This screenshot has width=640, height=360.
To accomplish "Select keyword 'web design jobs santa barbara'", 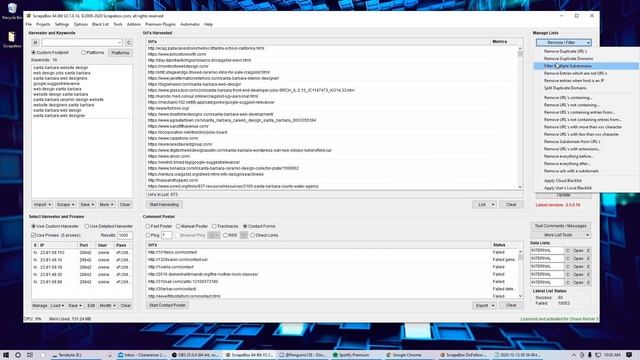I will point(62,73).
